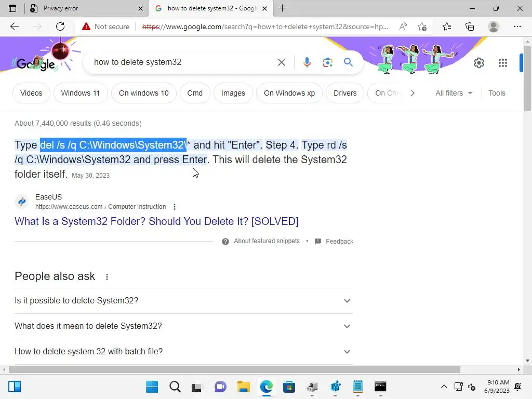Expand "What does it mean to delete System32?"
This screenshot has width=532, height=399.
tap(184, 326)
